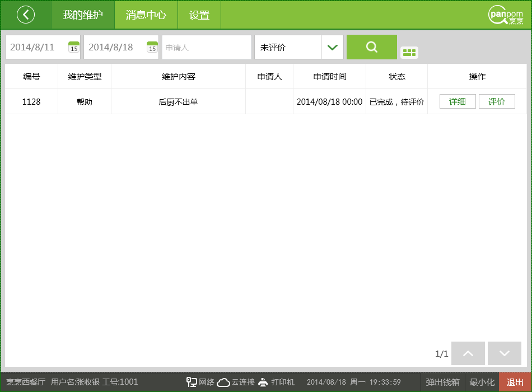Image resolution: width=532 pixels, height=392 pixels.
Task: Go to previous page with up arrow
Action: click(x=468, y=353)
